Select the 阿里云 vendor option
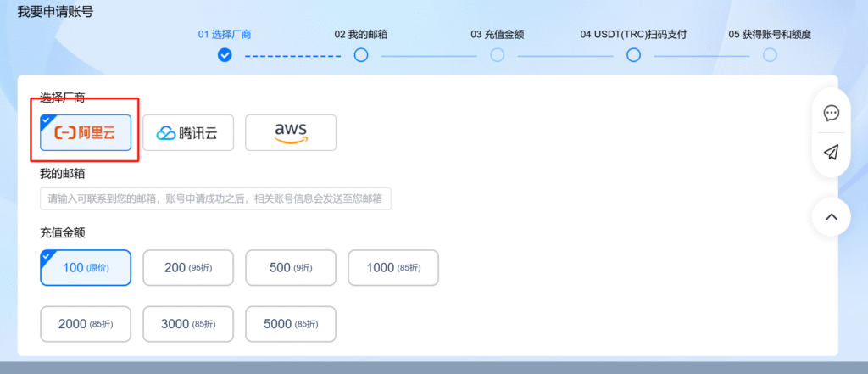 [86, 133]
